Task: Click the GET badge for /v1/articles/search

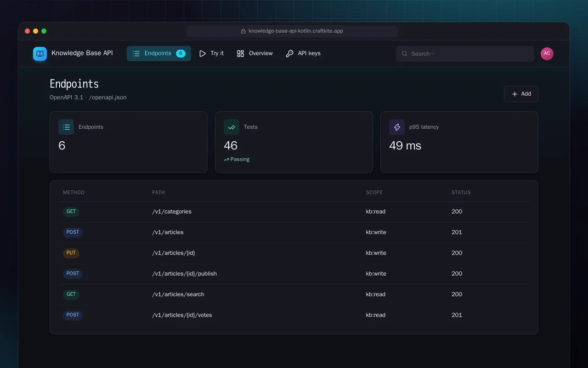Action: [71, 294]
